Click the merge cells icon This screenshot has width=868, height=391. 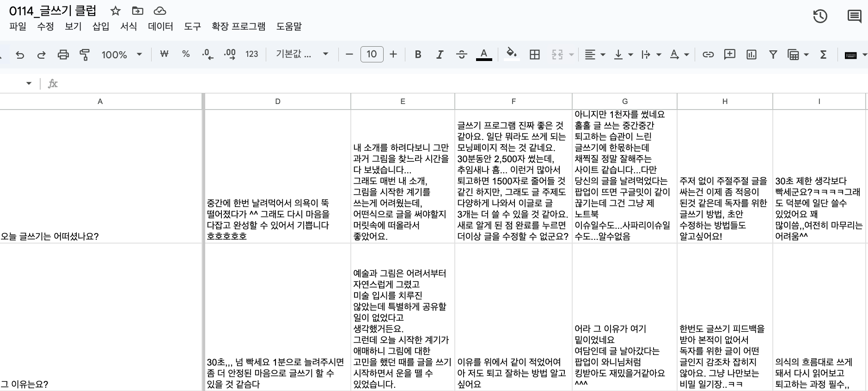pyautogui.click(x=557, y=55)
